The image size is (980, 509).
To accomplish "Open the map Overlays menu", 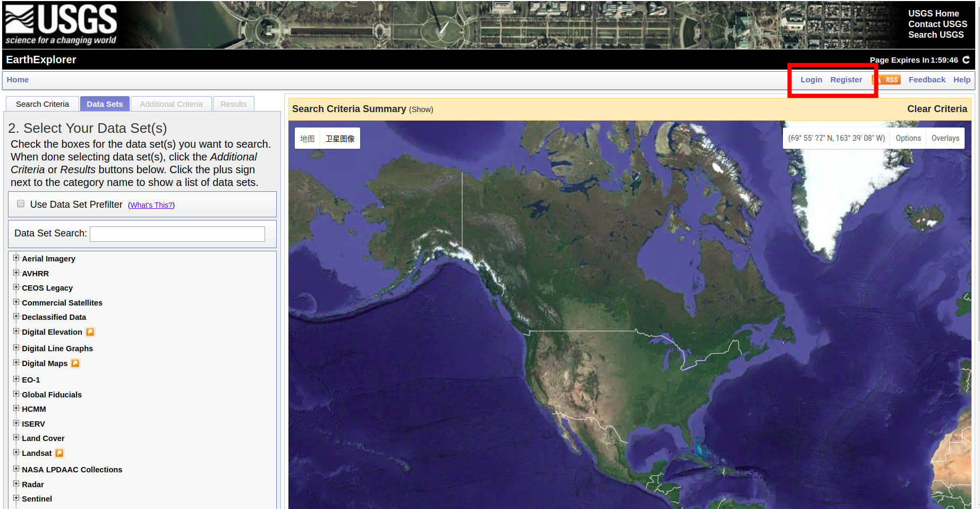I will 945,138.
